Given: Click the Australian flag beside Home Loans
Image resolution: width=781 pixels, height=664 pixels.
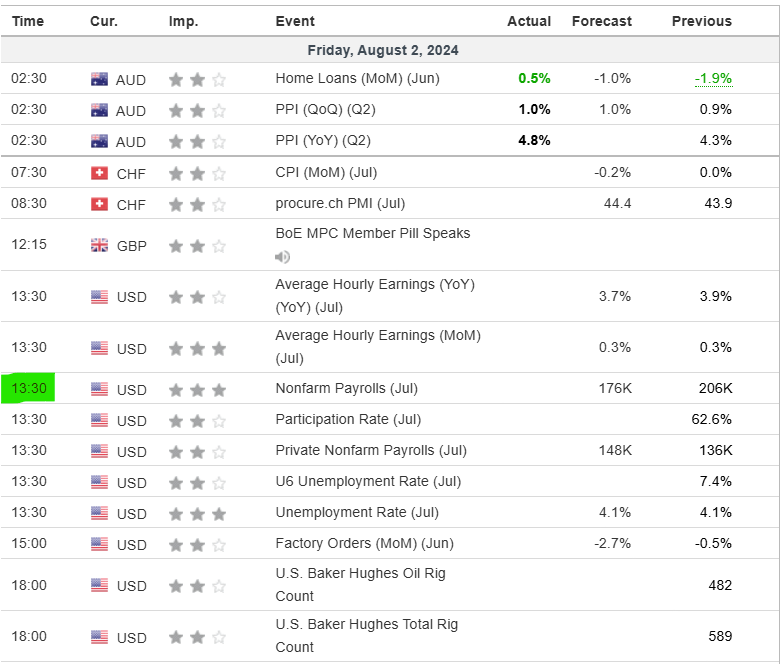Looking at the screenshot, I should (x=99, y=79).
